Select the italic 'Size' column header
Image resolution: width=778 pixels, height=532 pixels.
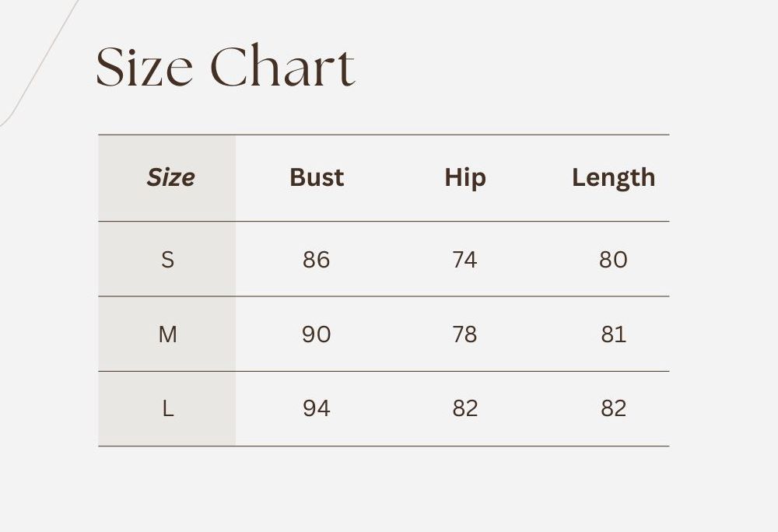pyautogui.click(x=170, y=177)
